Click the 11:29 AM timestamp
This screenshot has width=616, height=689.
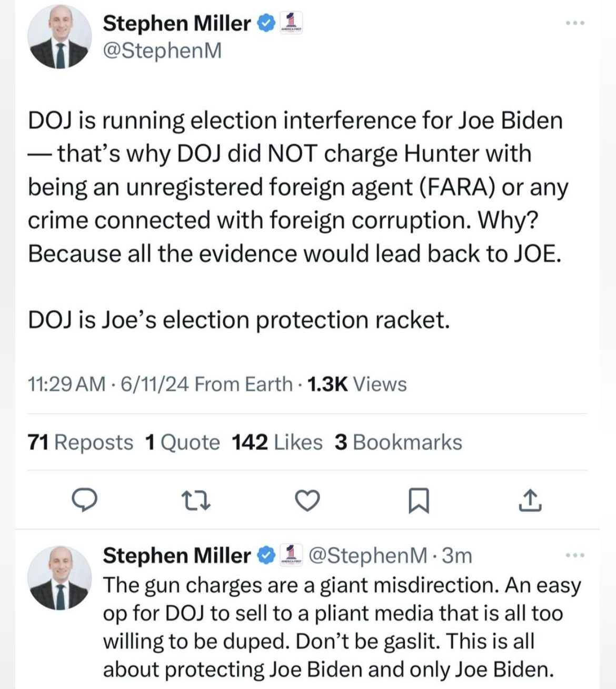tap(66, 385)
